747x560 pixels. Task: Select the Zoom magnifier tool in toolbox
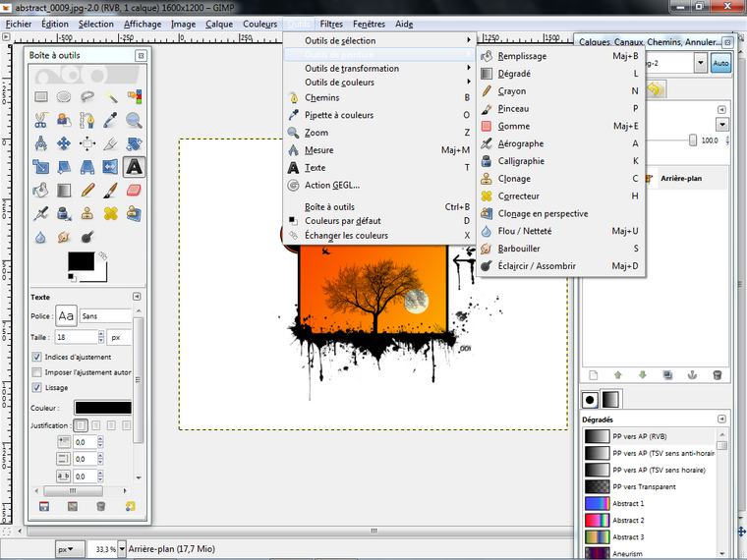point(135,120)
